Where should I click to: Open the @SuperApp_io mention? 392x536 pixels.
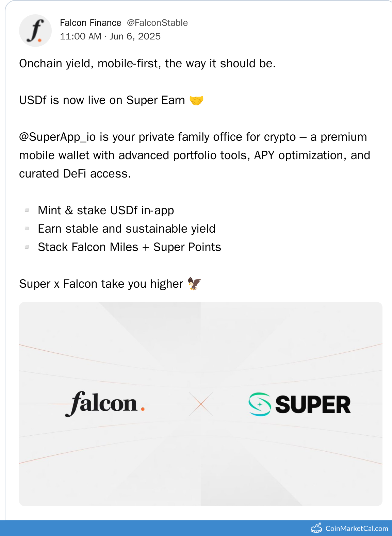[x=58, y=137]
